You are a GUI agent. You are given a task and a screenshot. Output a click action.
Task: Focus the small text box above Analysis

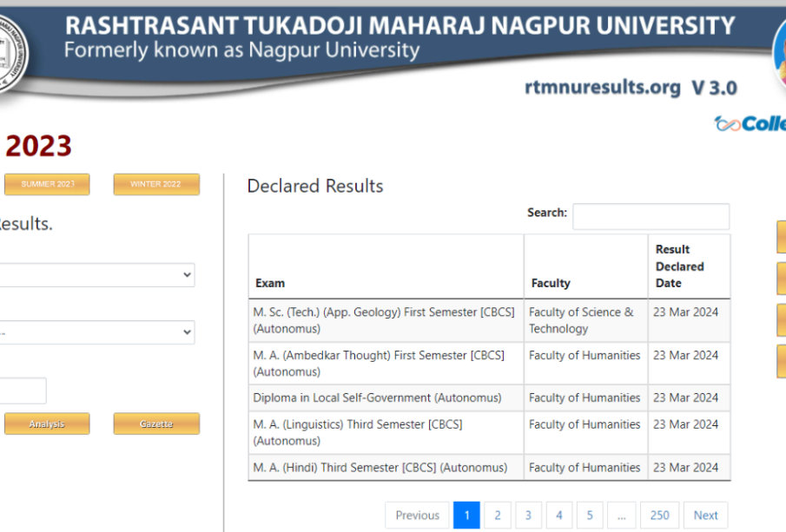tap(23, 391)
